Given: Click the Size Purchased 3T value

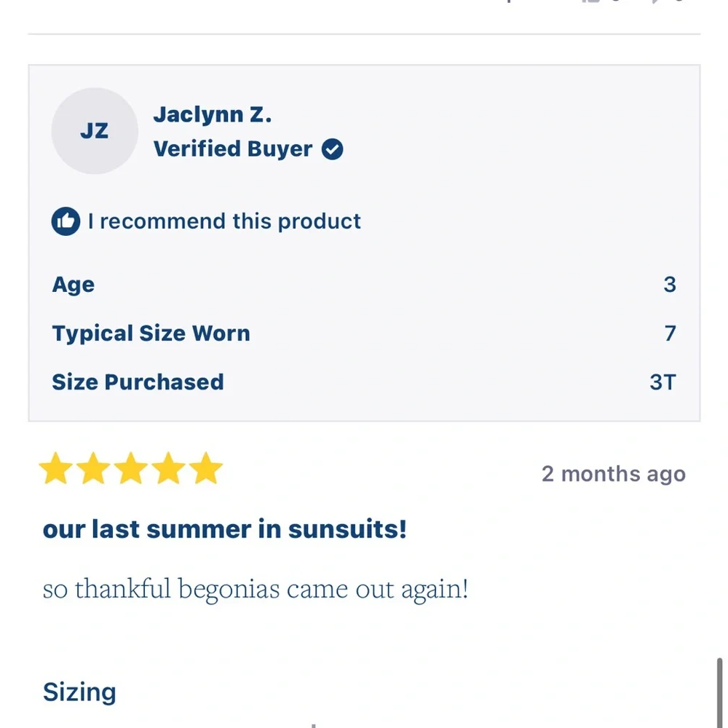Looking at the screenshot, I should pos(663,383).
